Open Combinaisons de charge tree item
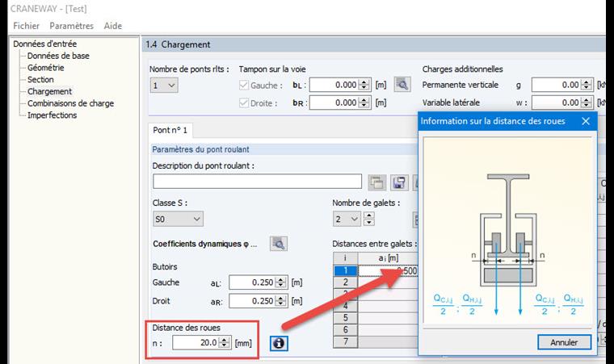Screen dimensions: 614x364 [x=70, y=103]
